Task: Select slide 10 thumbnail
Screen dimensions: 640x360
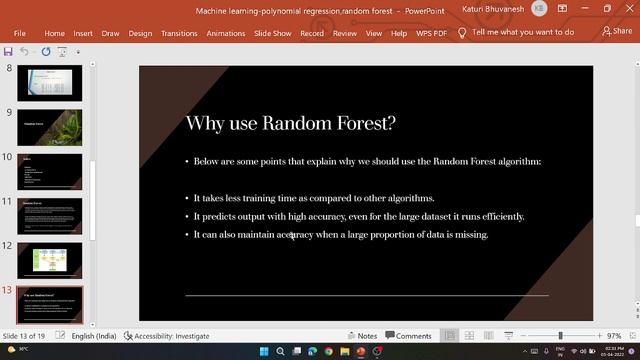Action: [49, 172]
